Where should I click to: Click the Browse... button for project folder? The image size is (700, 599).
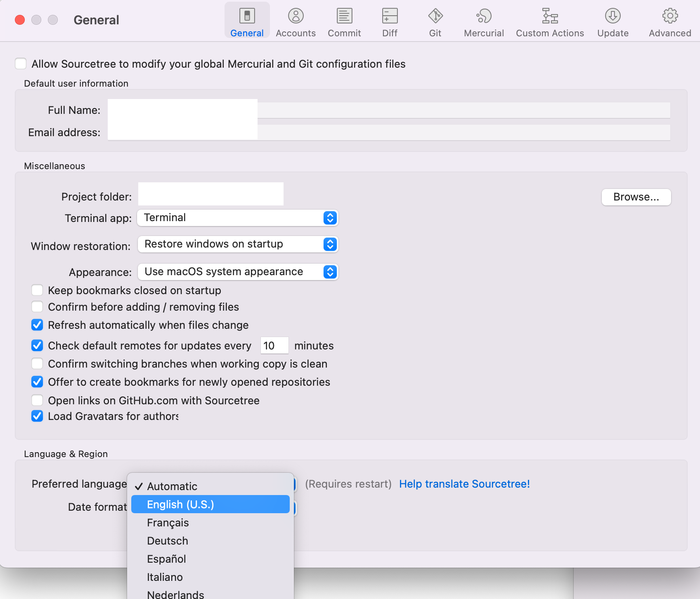(x=636, y=197)
